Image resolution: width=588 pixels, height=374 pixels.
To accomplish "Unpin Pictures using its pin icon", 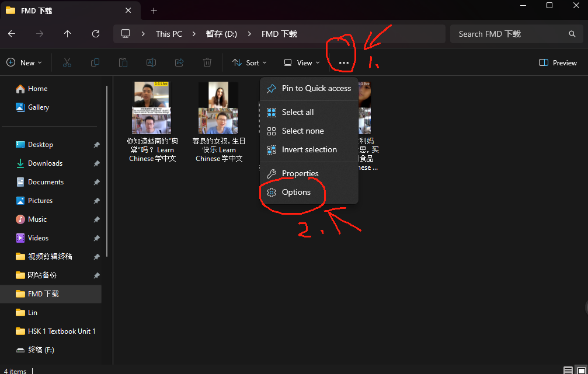I will tap(96, 201).
